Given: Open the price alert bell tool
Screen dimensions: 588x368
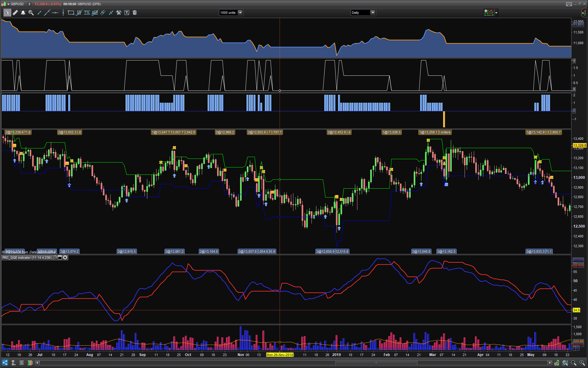Looking at the screenshot, I should [x=23, y=13].
